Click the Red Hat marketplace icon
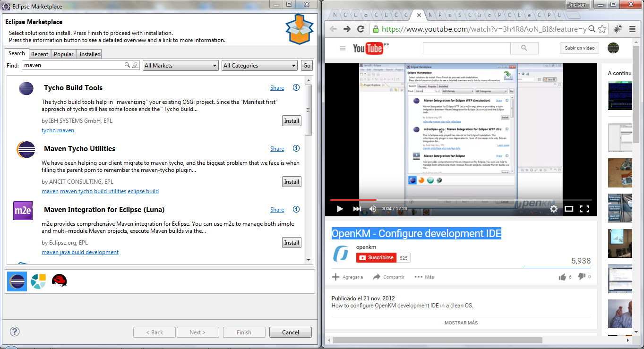Viewport: 644px width, 349px height. (x=59, y=281)
